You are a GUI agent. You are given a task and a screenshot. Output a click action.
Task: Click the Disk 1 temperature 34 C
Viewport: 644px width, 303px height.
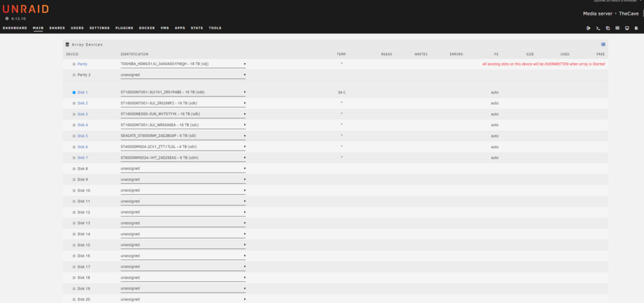(342, 92)
